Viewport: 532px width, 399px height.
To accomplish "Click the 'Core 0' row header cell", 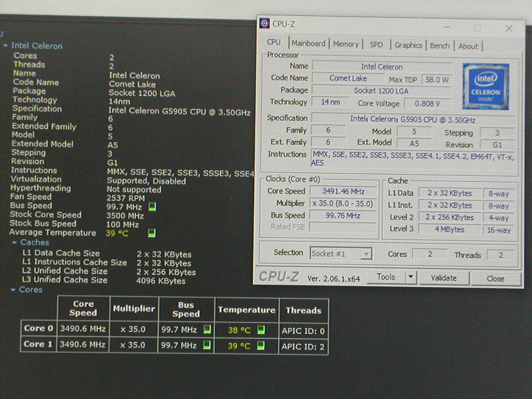I will [x=39, y=329].
